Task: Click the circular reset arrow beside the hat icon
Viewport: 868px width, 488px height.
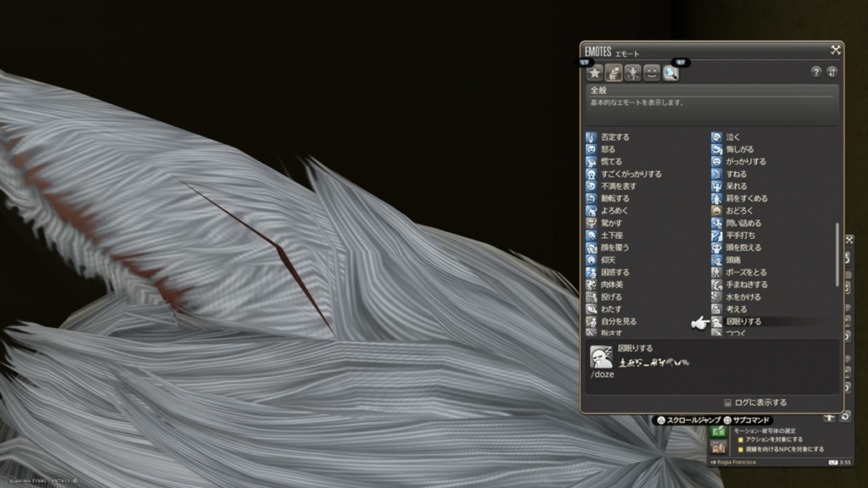Action: click(845, 417)
